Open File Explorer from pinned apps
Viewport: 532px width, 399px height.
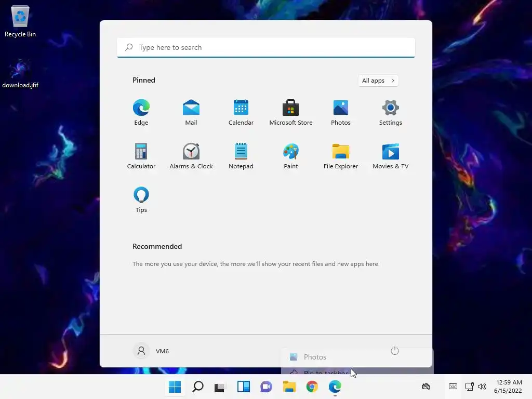[x=341, y=156]
